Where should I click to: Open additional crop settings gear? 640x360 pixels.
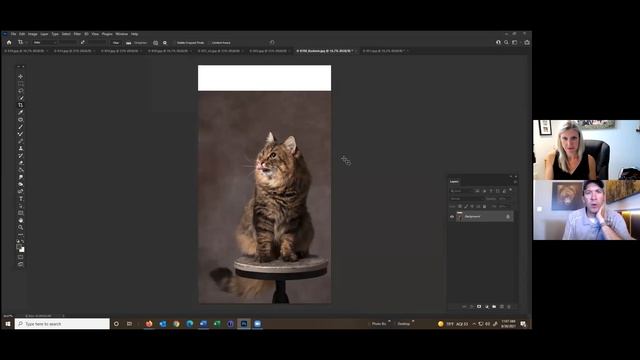(x=165, y=42)
